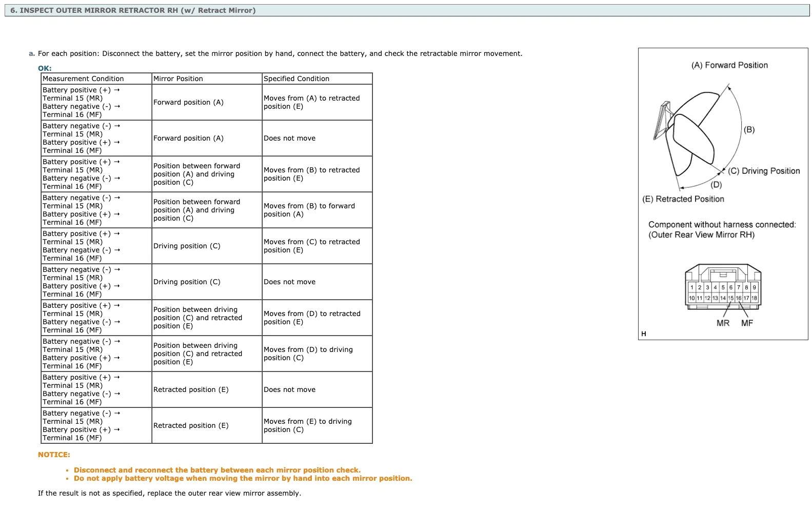
Task: Click the 'If the result is not as specified' sentence
Action: pos(169,493)
